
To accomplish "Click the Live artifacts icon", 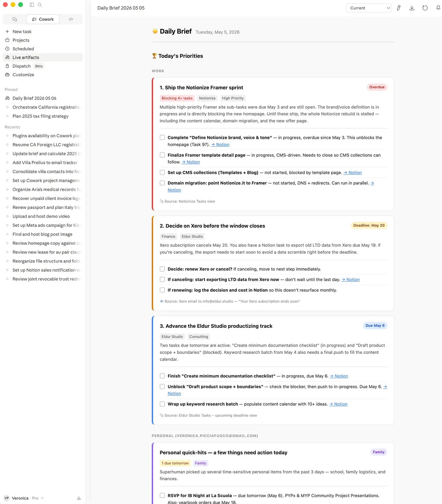I will tap(7, 58).
